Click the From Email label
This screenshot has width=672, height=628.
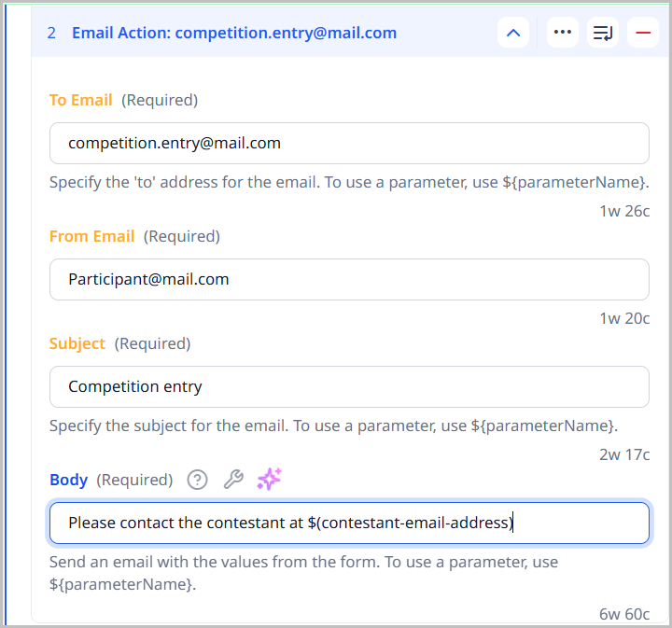click(x=92, y=236)
